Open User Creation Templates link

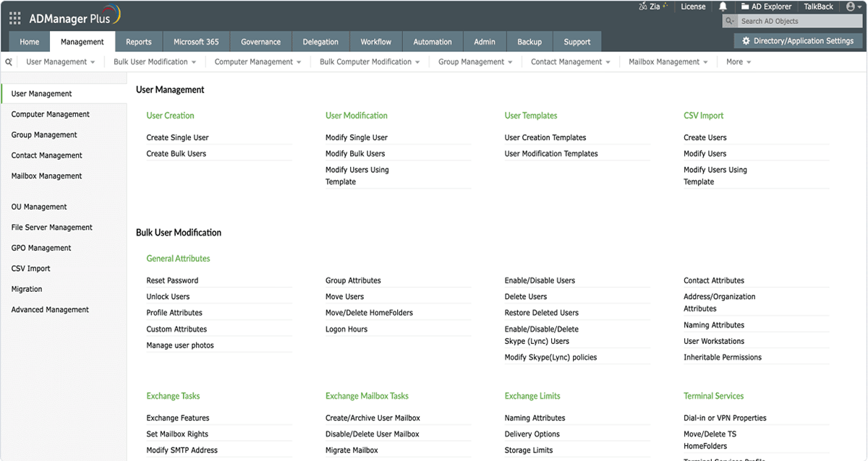coord(545,137)
